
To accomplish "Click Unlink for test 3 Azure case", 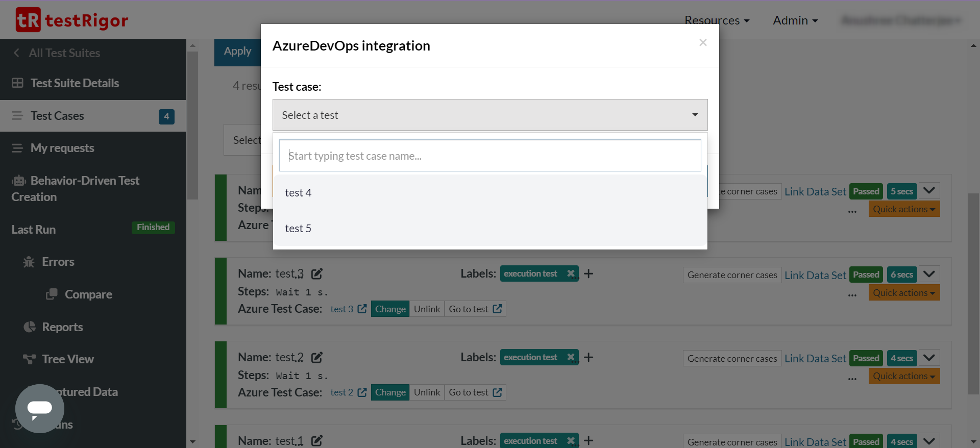I will point(427,309).
